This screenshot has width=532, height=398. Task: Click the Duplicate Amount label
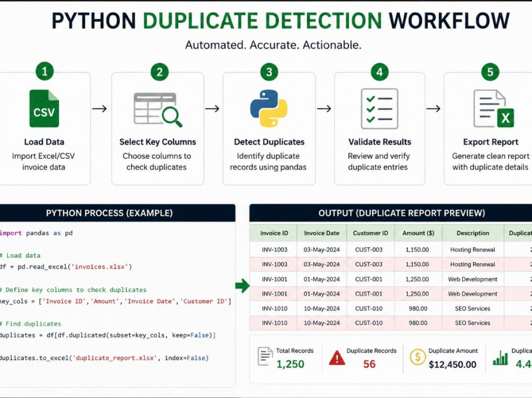pos(453,351)
